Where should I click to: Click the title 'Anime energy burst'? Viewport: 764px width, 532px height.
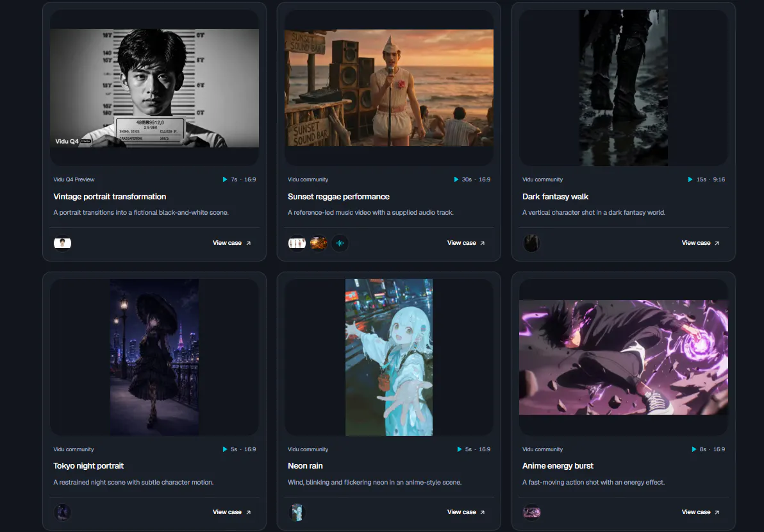click(x=558, y=466)
